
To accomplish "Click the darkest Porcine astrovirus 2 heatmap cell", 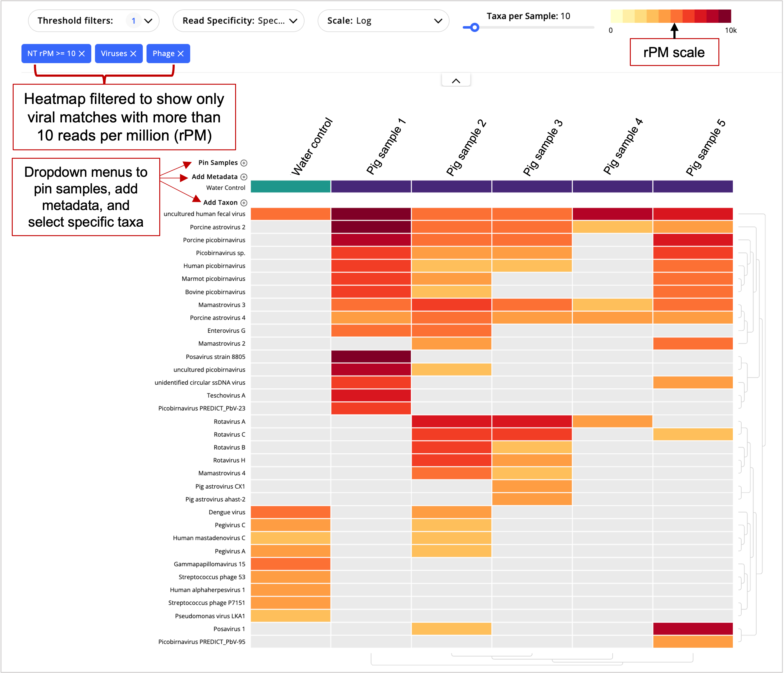I will coord(371,227).
